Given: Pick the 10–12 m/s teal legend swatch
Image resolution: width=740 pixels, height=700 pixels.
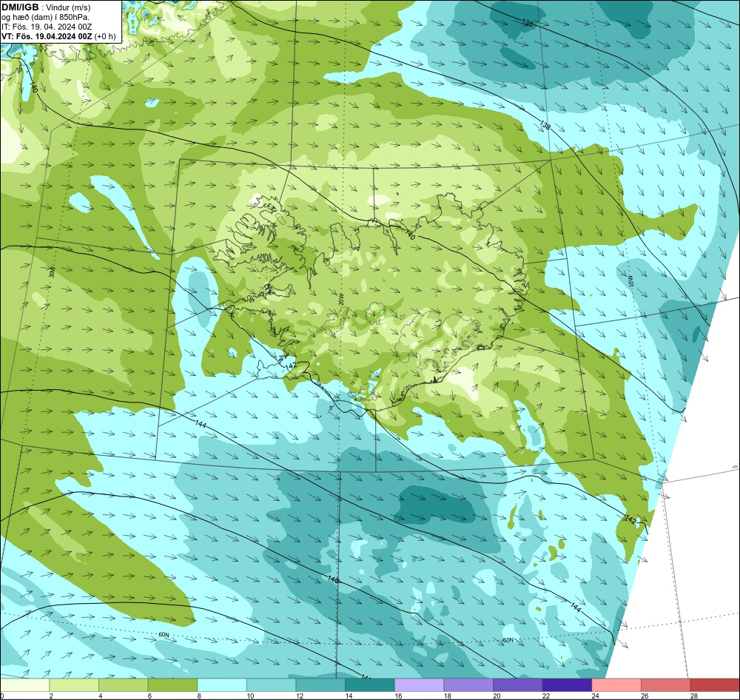Looking at the screenshot, I should point(272,685).
